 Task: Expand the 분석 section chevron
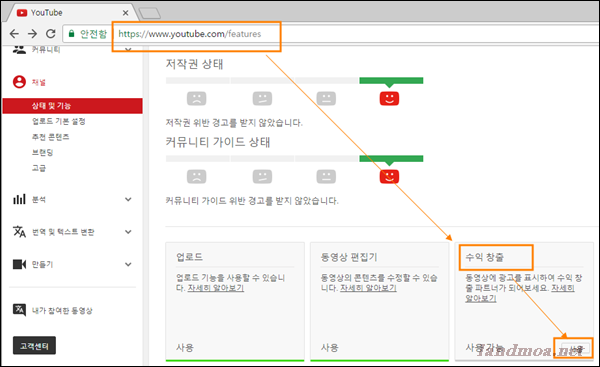[128, 199]
